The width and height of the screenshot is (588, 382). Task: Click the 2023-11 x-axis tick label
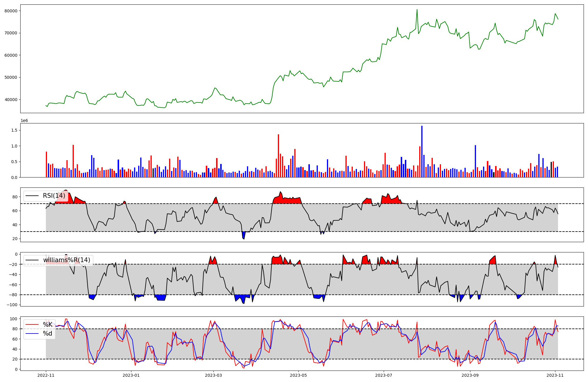555,375
